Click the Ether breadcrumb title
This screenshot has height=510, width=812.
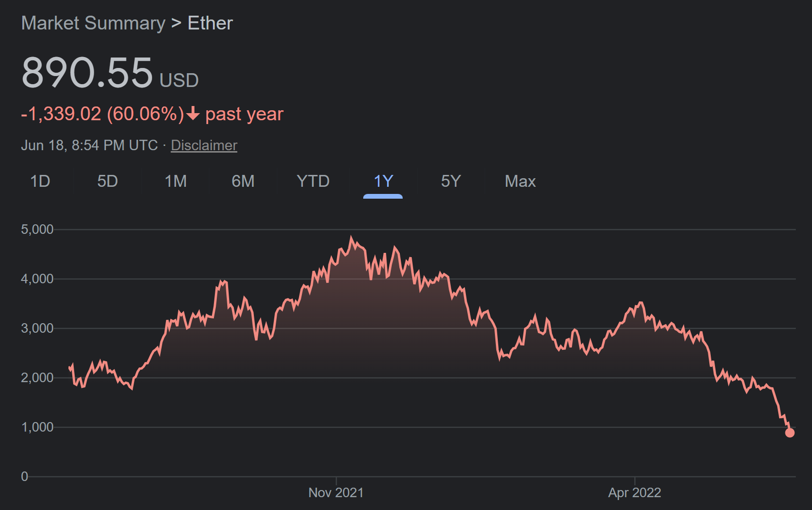210,23
